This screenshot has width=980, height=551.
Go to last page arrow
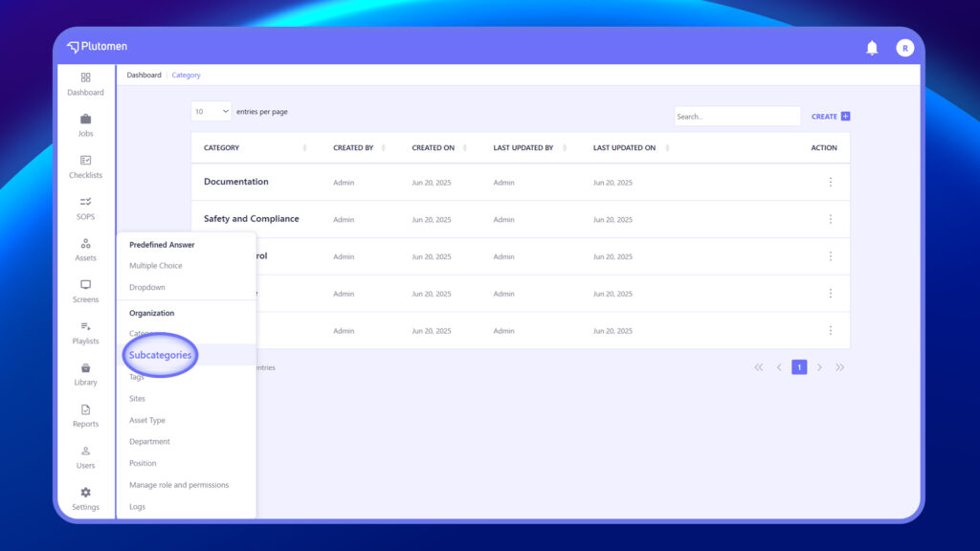[x=840, y=367]
